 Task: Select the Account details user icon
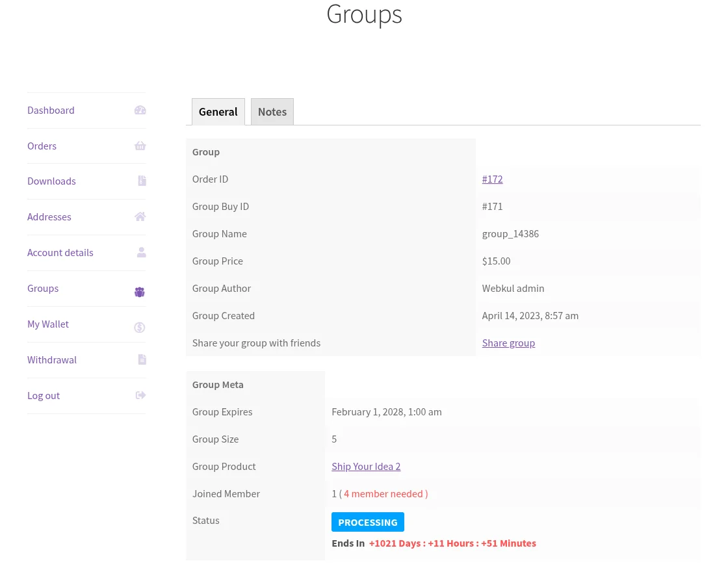pyautogui.click(x=141, y=252)
